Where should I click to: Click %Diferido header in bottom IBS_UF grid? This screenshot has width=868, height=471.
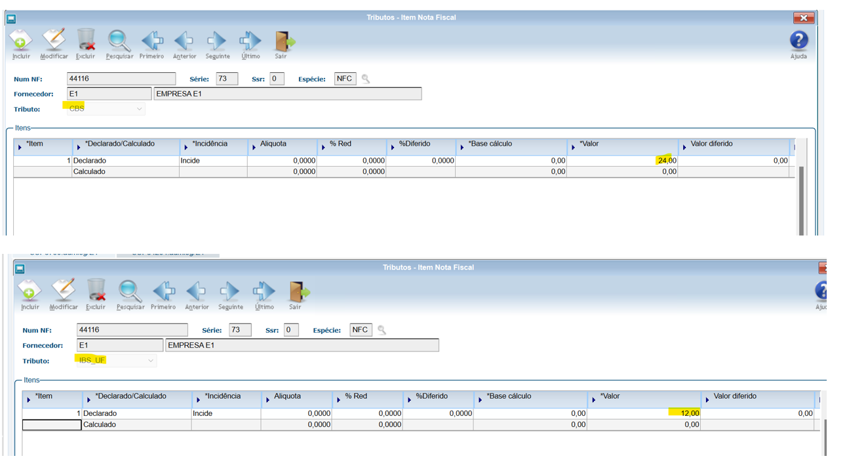click(438, 398)
